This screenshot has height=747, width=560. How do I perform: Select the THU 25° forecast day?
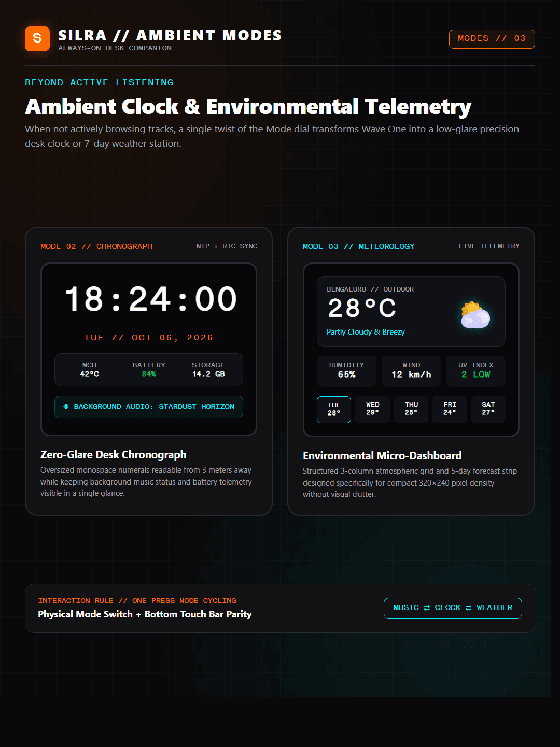pyautogui.click(x=411, y=409)
